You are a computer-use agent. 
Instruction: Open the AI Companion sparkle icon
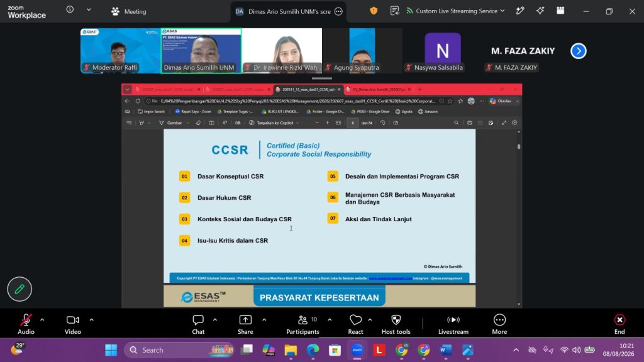point(540,11)
